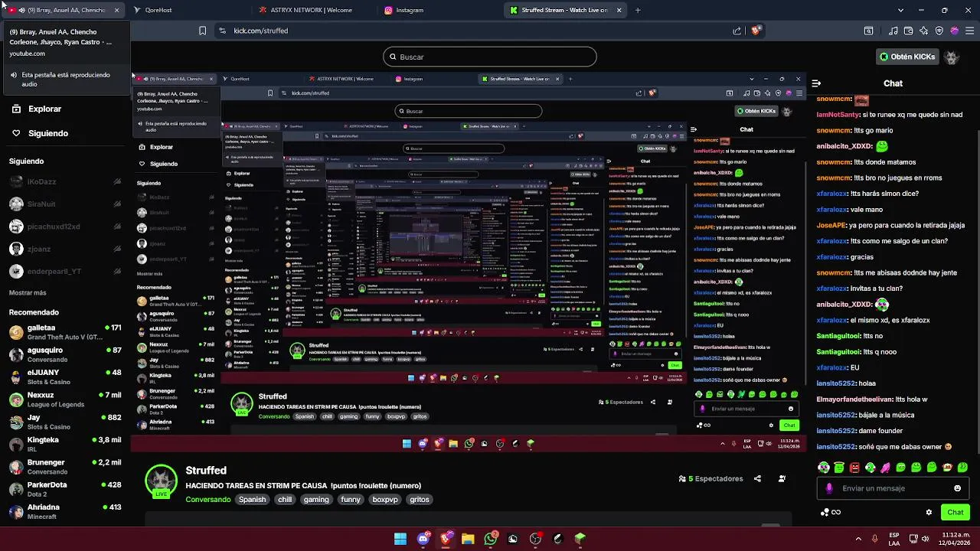The image size is (980, 551).
Task: Open chat settings gear icon
Action: (x=929, y=512)
